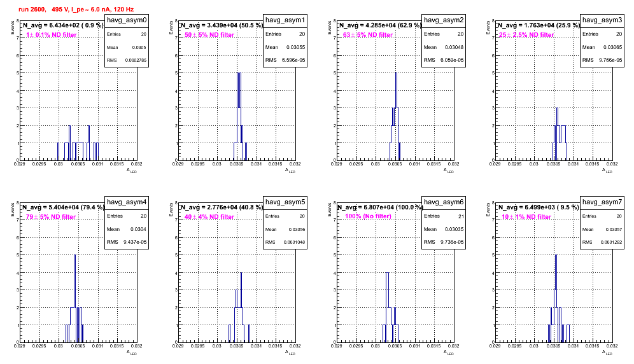Pick the 10± 1% ND filter label
The width and height of the screenshot is (634, 364).
click(526, 217)
